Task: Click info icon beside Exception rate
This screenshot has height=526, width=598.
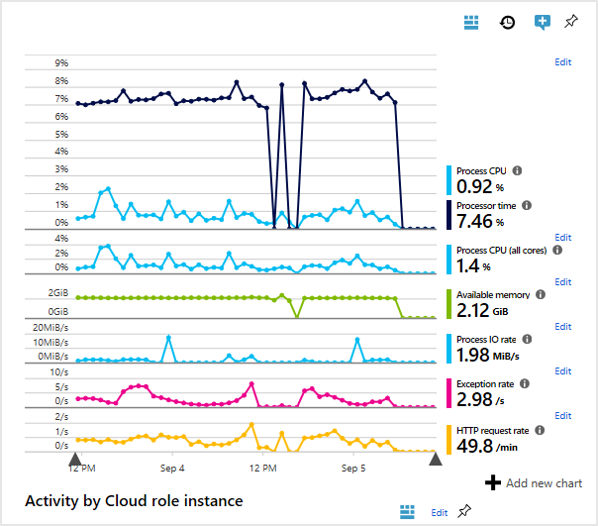Action: coord(525,384)
